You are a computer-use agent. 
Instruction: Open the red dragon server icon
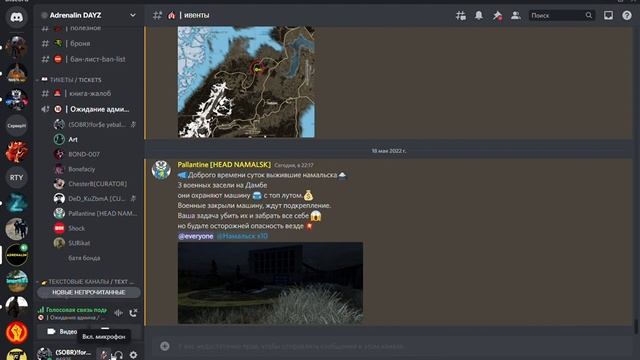pyautogui.click(x=16, y=151)
